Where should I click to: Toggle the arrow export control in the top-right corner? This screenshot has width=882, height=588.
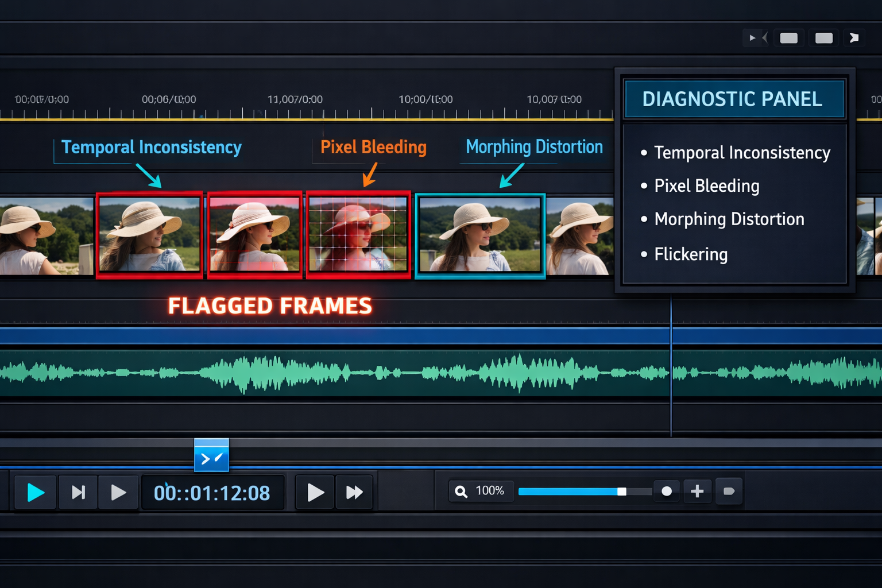point(854,37)
